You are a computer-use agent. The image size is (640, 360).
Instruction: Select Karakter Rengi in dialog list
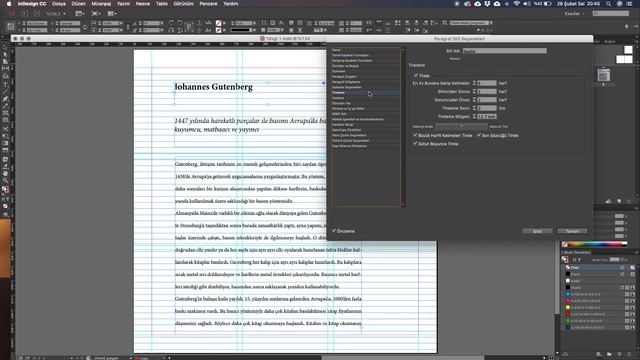[366, 124]
